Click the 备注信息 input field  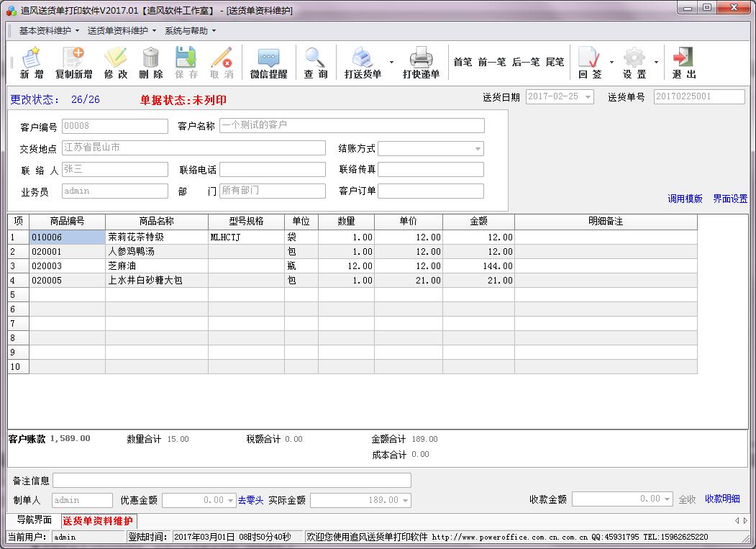point(232,481)
